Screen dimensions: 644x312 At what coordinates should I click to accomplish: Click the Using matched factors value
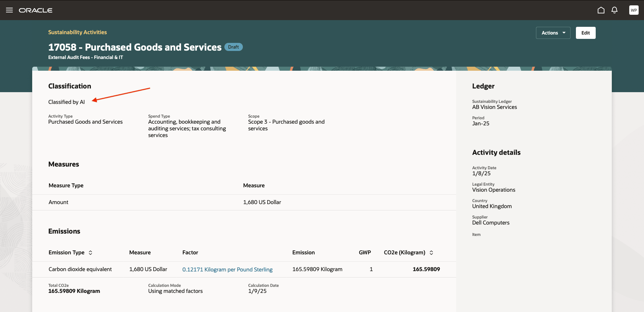point(175,291)
